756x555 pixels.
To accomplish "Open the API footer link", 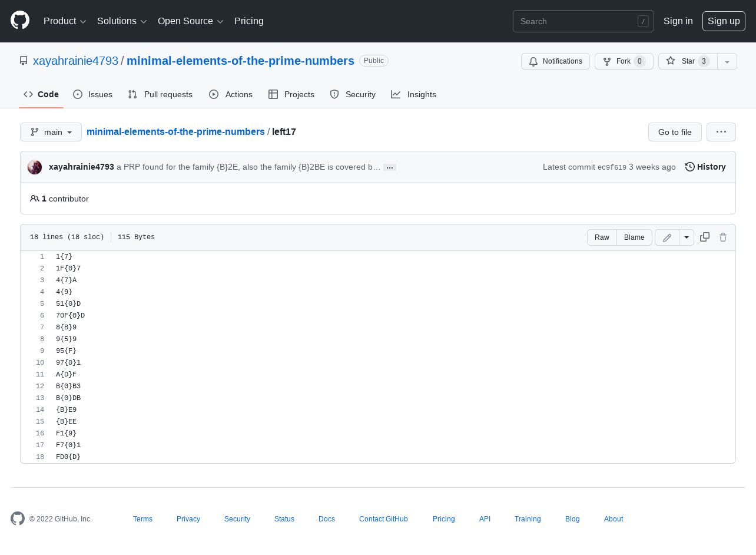I will pos(485,519).
